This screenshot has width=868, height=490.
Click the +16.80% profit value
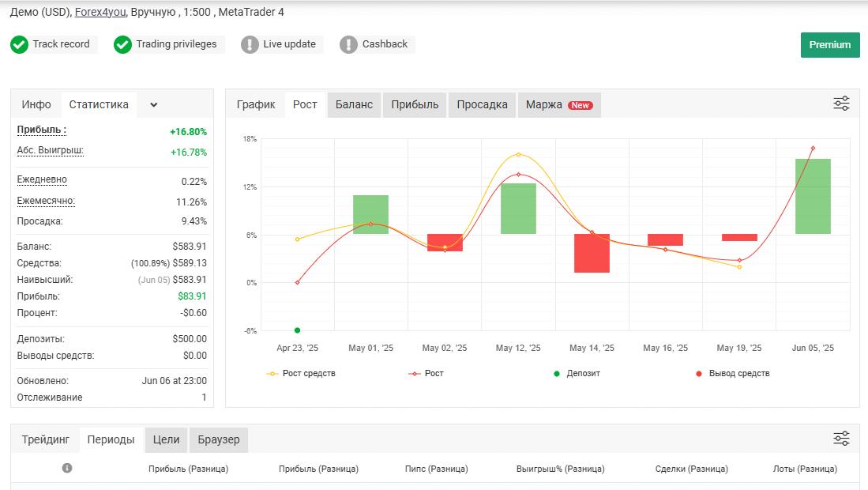pyautogui.click(x=188, y=132)
